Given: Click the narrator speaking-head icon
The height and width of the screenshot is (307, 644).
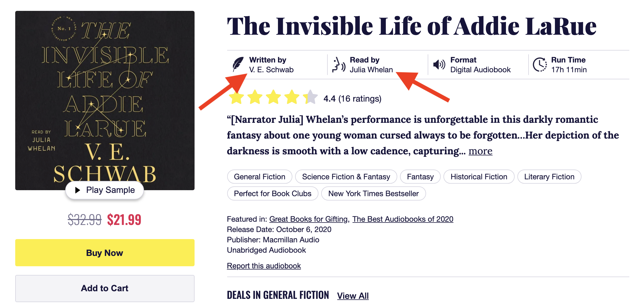Looking at the screenshot, I should (x=339, y=65).
